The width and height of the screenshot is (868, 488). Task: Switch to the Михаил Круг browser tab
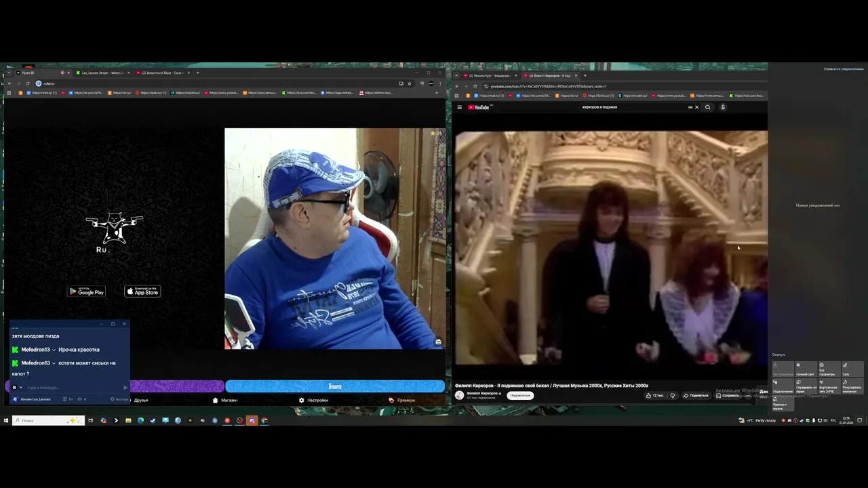coord(490,75)
